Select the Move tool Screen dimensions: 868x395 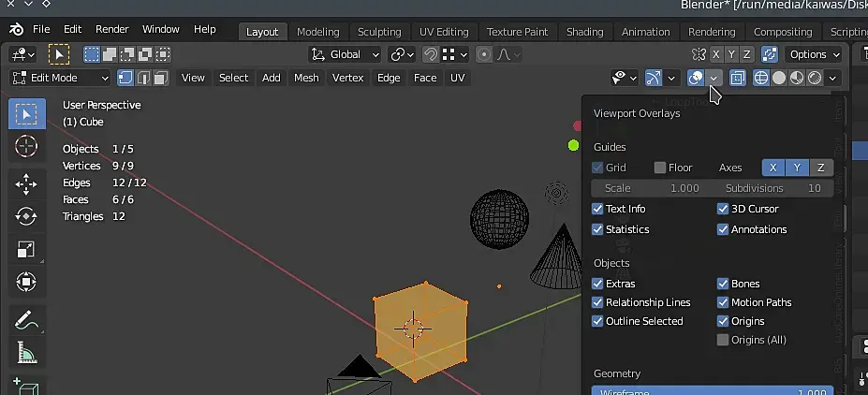coord(26,184)
